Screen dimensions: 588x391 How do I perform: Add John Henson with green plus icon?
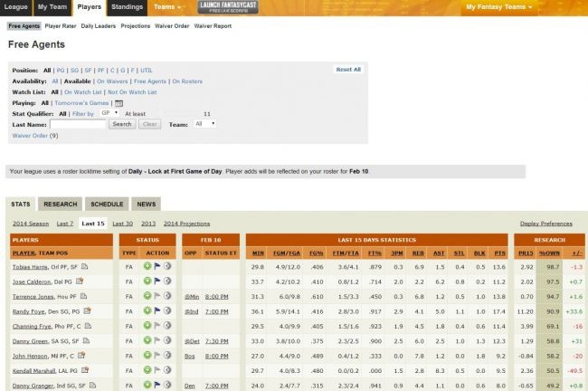(147, 355)
